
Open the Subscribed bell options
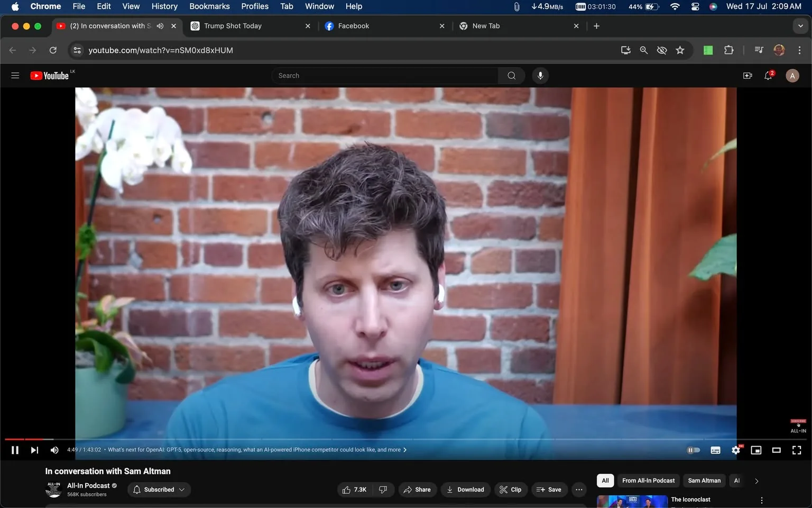click(x=159, y=489)
